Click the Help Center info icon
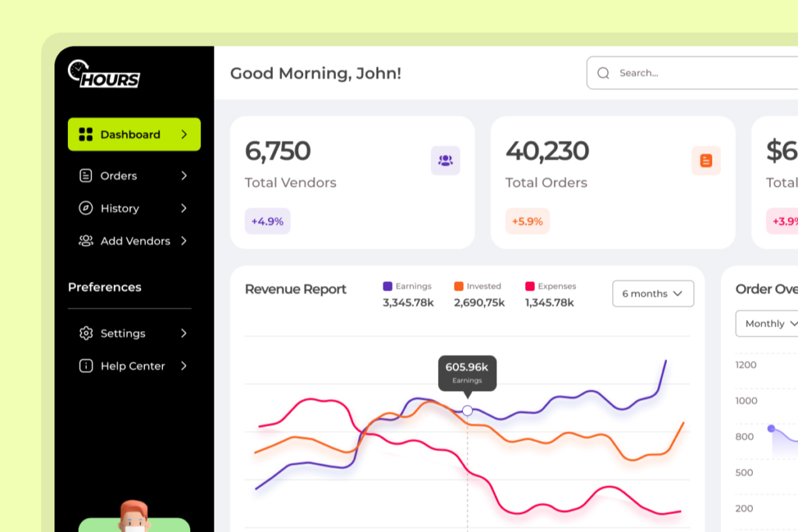Image resolution: width=798 pixels, height=532 pixels. [86, 366]
